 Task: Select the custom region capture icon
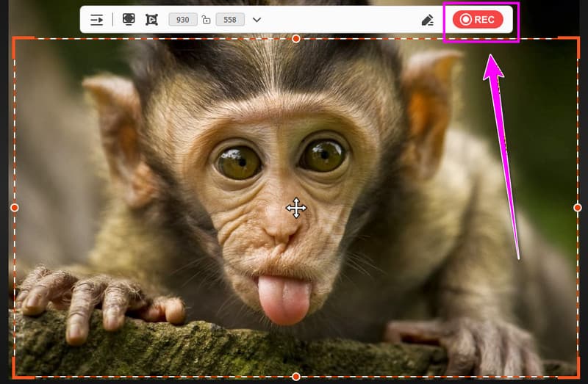tap(151, 20)
